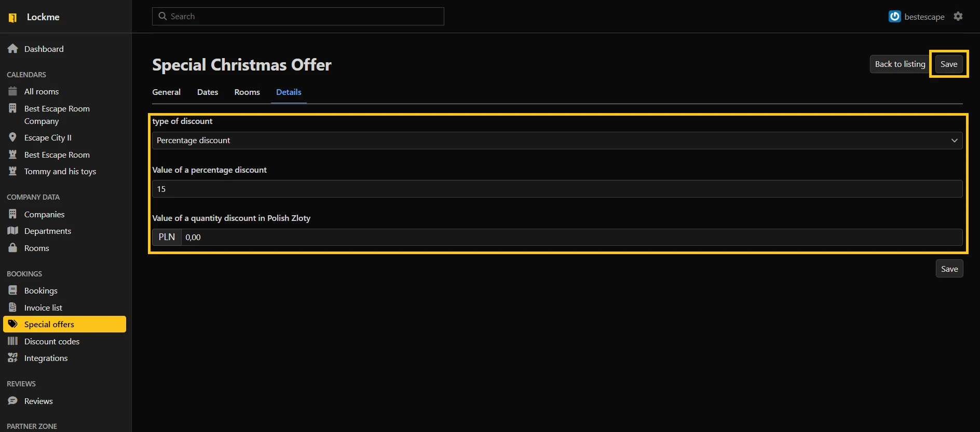Click the bestescape profile avatar icon

click(x=894, y=17)
